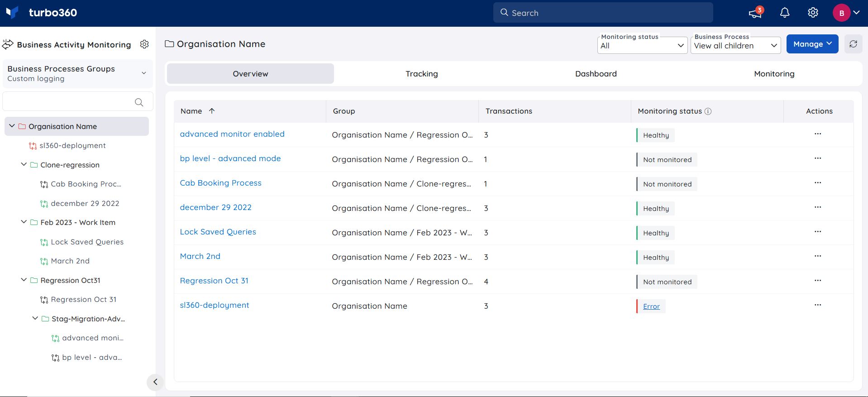Click Organisation Name folder icon in header
Viewport: 868px width, 397px height.
(x=169, y=44)
